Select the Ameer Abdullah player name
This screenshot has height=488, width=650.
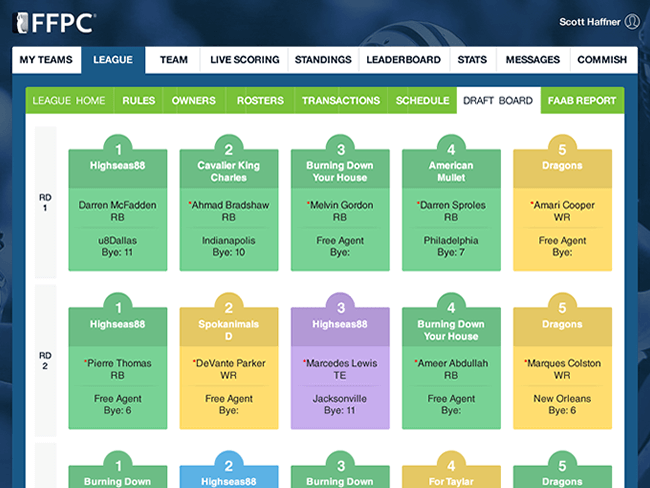pyautogui.click(x=453, y=363)
